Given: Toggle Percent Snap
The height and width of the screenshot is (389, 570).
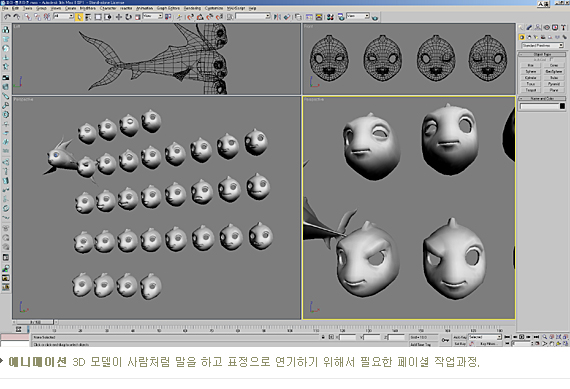Looking at the screenshot, I should point(210,17).
